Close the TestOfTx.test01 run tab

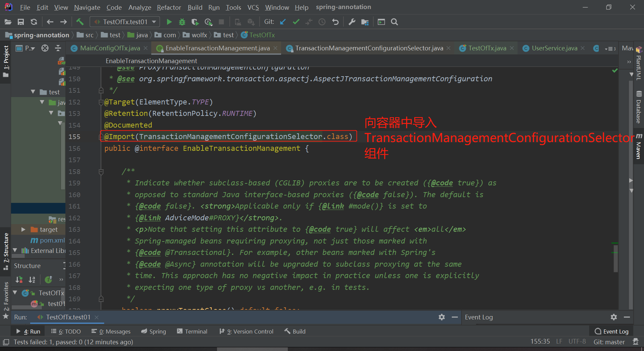(x=97, y=317)
